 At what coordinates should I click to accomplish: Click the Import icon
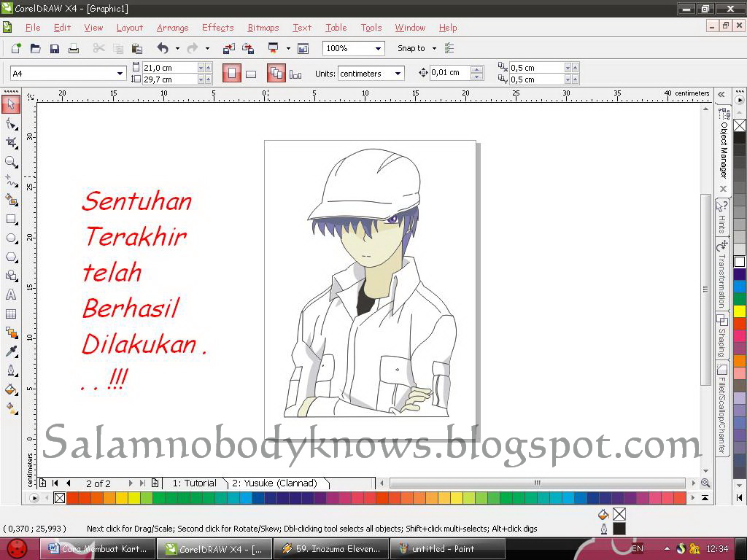pyautogui.click(x=228, y=48)
